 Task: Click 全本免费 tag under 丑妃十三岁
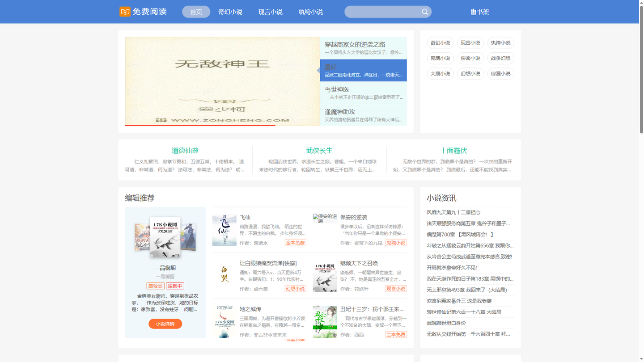[396, 335]
